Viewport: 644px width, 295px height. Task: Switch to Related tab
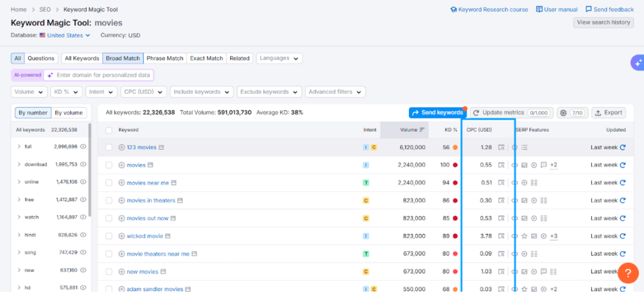240,58
